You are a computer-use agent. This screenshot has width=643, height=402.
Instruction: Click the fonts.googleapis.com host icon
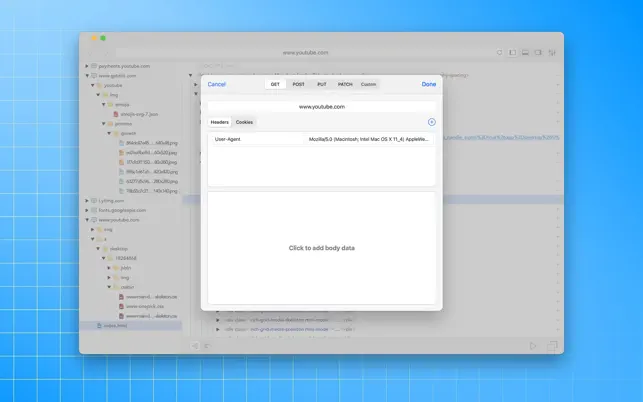[94, 210]
